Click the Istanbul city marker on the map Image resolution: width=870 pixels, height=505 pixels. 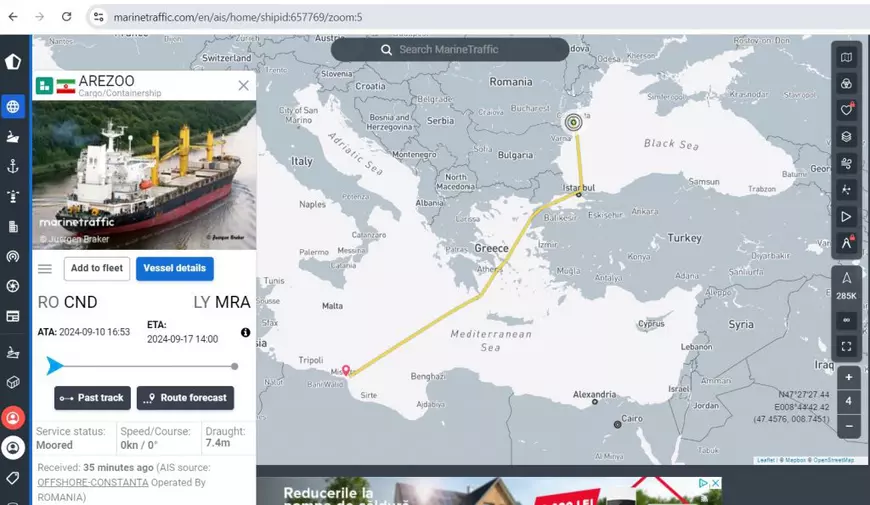pyautogui.click(x=578, y=194)
